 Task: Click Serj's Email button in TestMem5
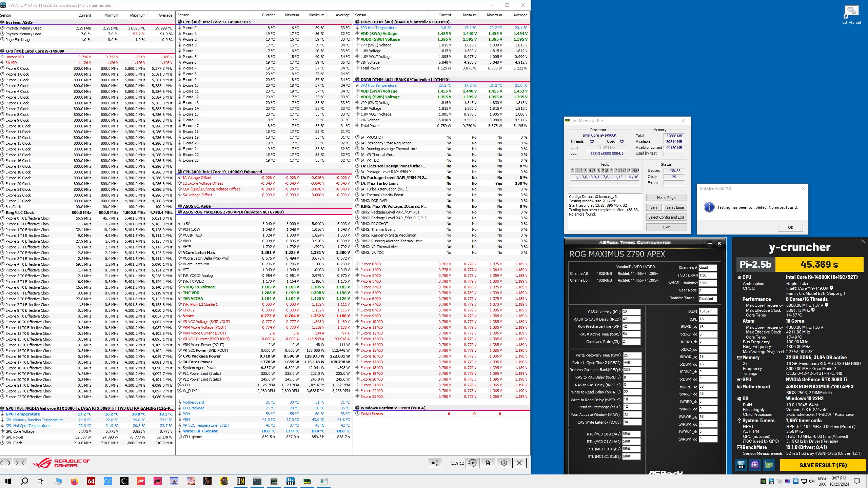[675, 207]
